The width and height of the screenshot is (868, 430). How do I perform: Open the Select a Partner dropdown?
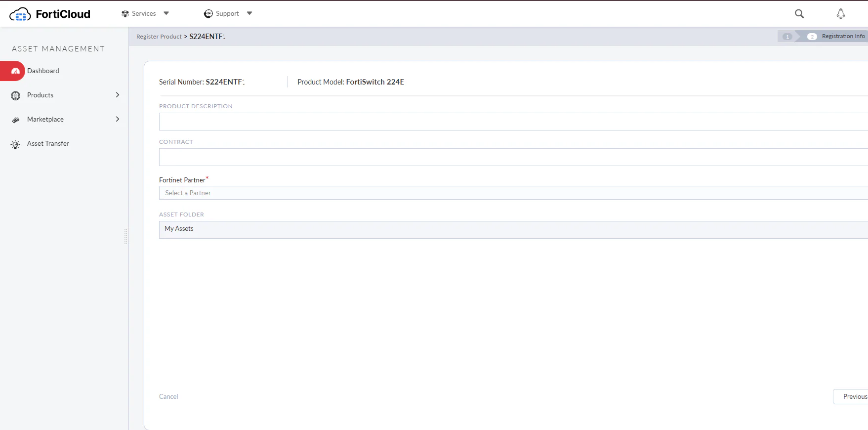pyautogui.click(x=513, y=193)
